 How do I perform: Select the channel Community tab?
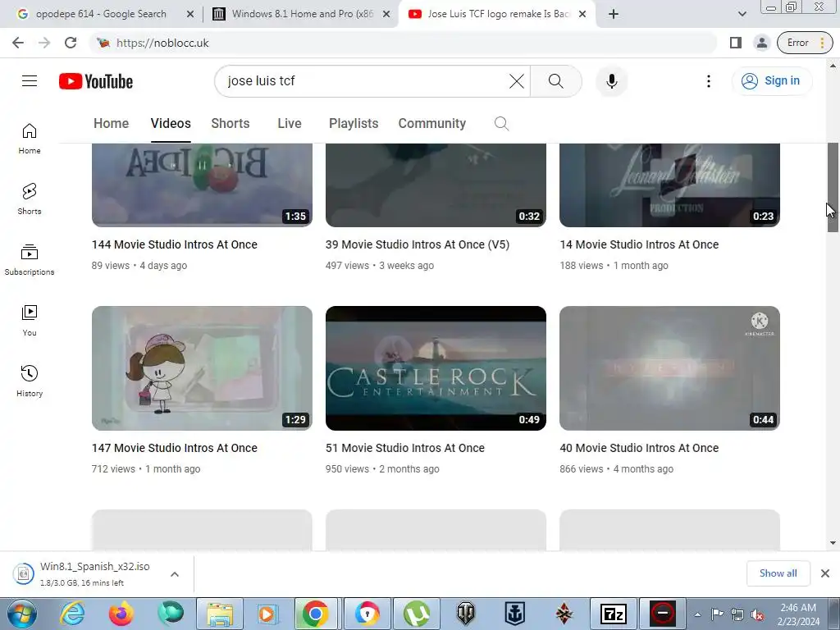(x=431, y=123)
